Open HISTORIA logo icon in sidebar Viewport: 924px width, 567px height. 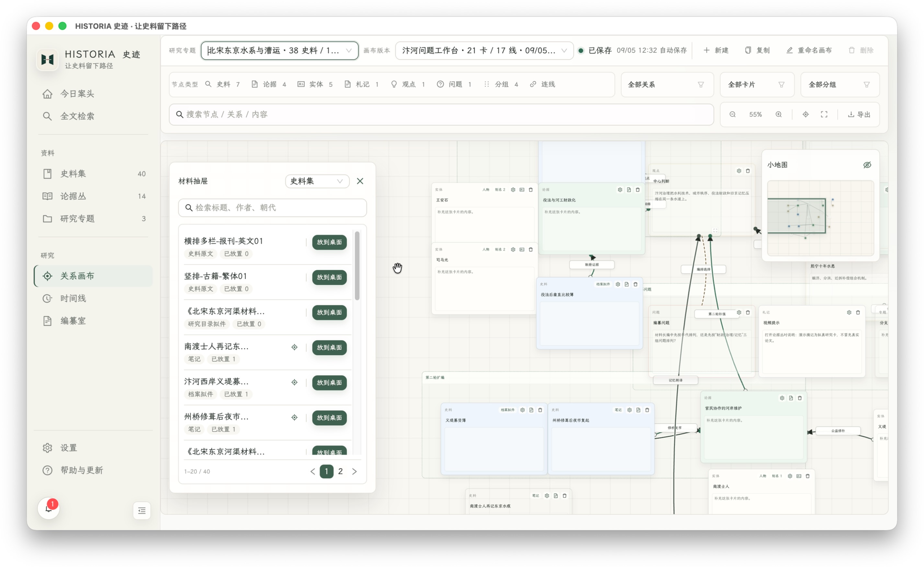(x=48, y=59)
